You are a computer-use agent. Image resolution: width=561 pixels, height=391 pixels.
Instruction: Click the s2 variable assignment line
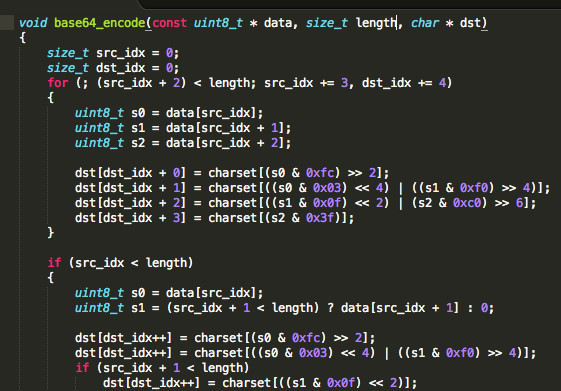(x=183, y=143)
